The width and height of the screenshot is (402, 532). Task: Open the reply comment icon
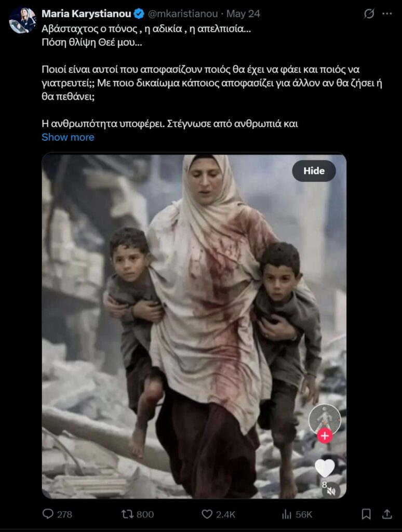tap(48, 514)
